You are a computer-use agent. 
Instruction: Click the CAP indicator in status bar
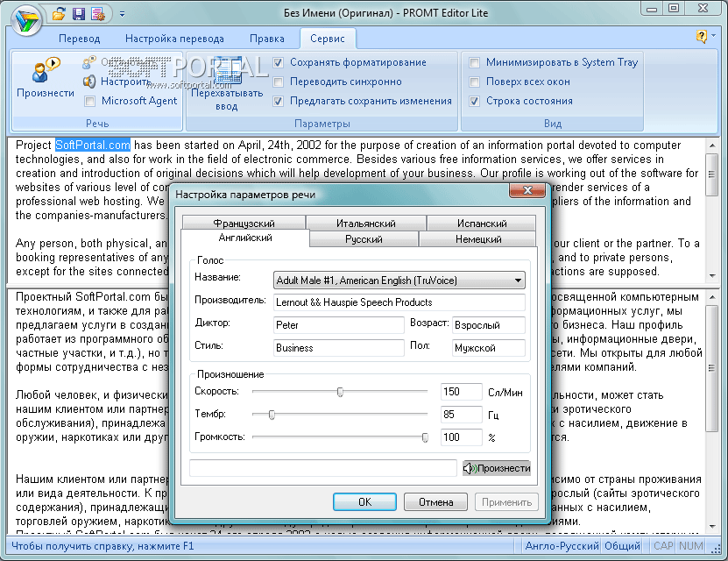[x=663, y=546]
